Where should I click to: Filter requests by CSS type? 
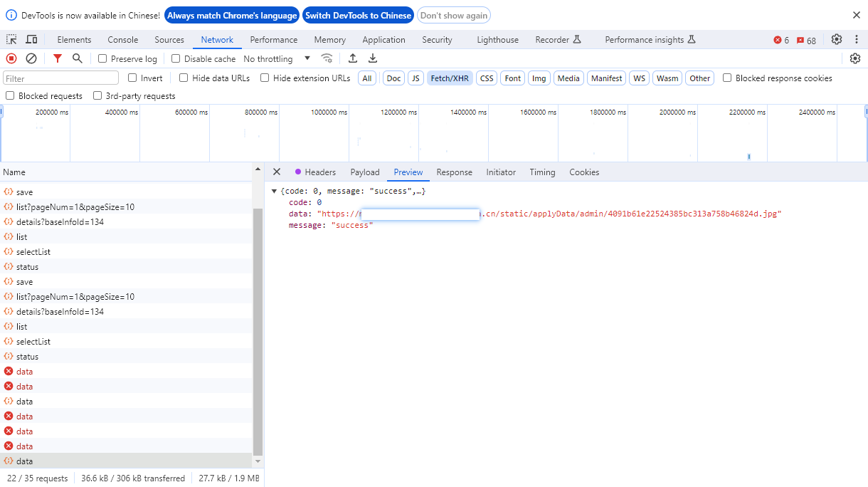487,78
